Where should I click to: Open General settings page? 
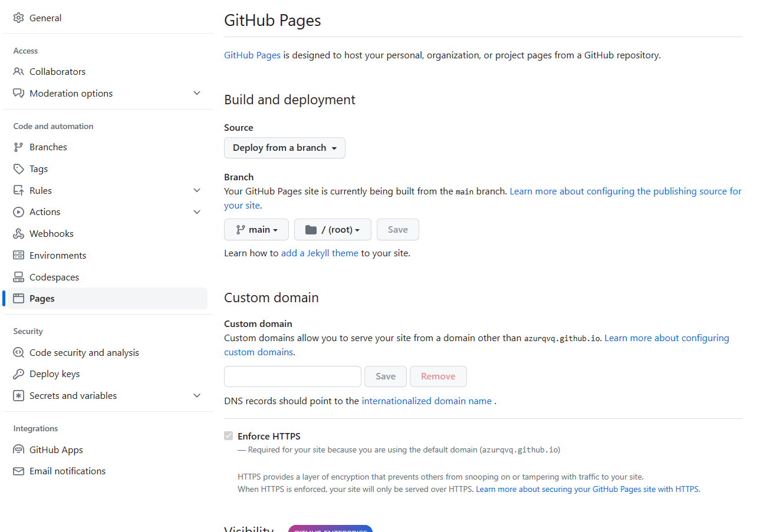107,18
